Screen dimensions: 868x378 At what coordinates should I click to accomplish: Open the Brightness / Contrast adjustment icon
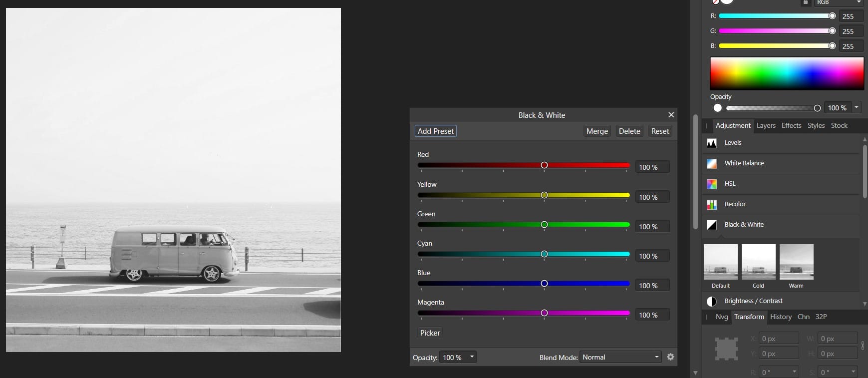712,301
